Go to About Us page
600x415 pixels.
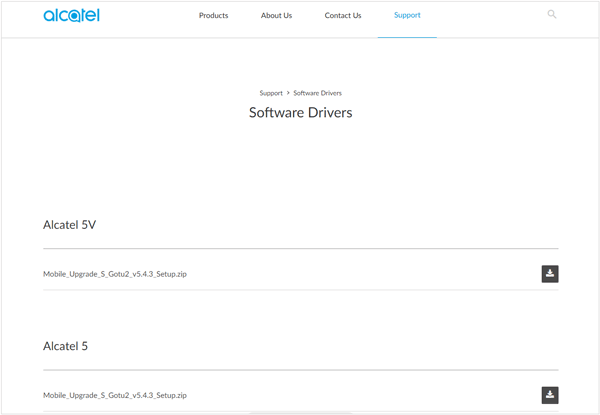[x=276, y=15]
